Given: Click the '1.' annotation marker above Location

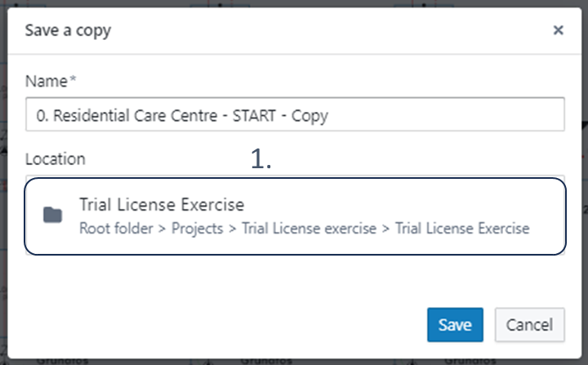Looking at the screenshot, I should 261,160.
